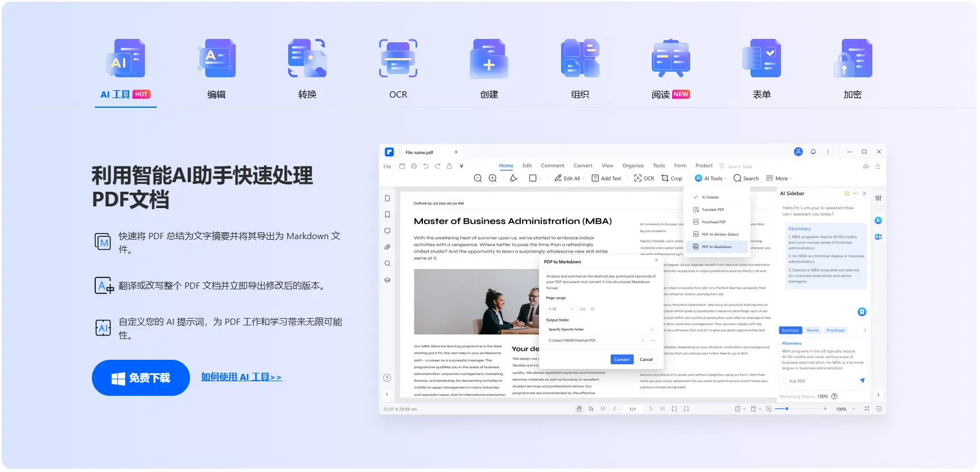980x472 pixels.
Task: Close the PDF to Markdown dialog
Action: point(656,261)
